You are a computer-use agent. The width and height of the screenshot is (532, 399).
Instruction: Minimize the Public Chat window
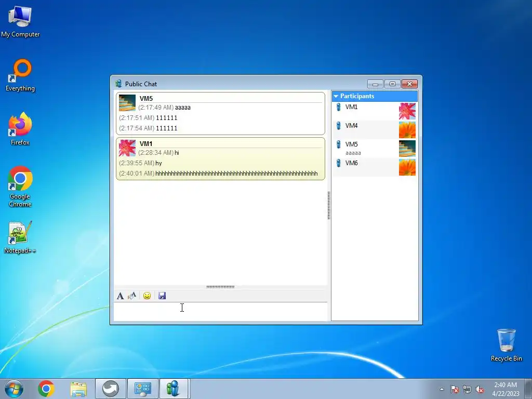pyautogui.click(x=375, y=84)
